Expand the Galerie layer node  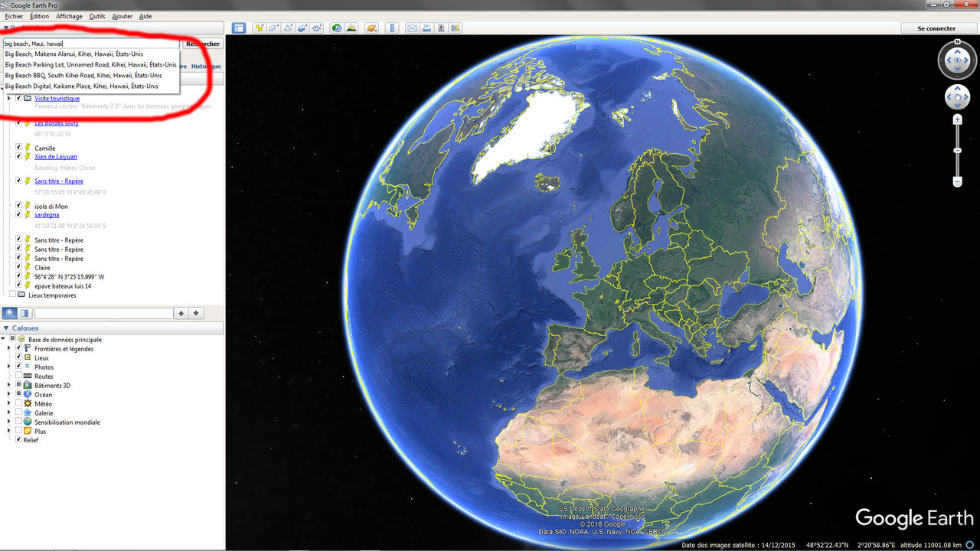click(x=9, y=412)
